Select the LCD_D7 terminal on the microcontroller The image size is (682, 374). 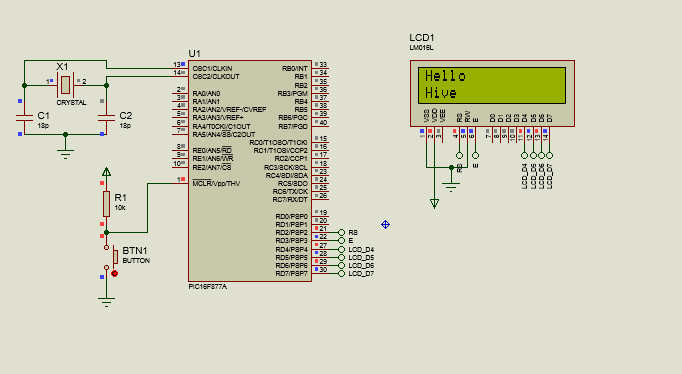click(341, 274)
